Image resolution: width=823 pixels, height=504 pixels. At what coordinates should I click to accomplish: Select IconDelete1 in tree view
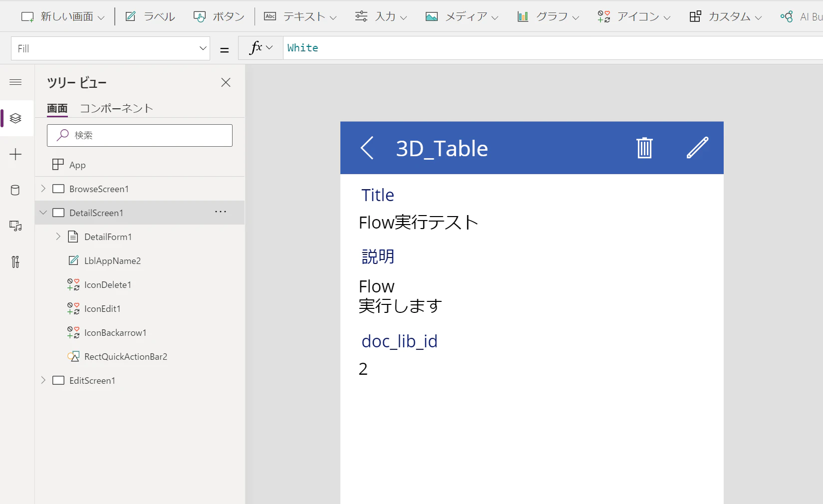pos(107,285)
